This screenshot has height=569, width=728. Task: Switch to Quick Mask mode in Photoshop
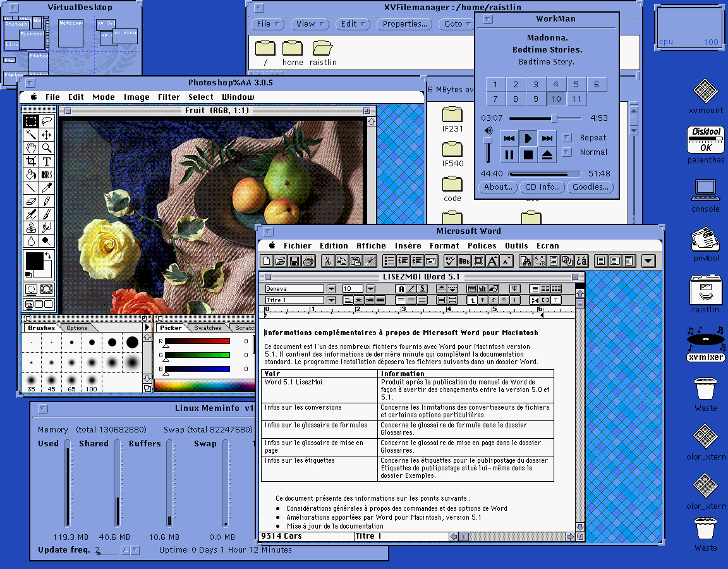(x=46, y=290)
